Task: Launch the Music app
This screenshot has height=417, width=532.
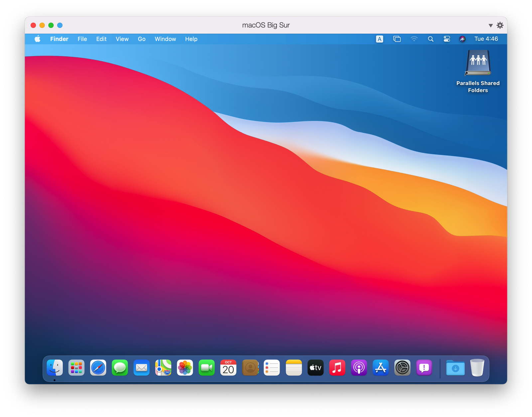Action: 337,368
